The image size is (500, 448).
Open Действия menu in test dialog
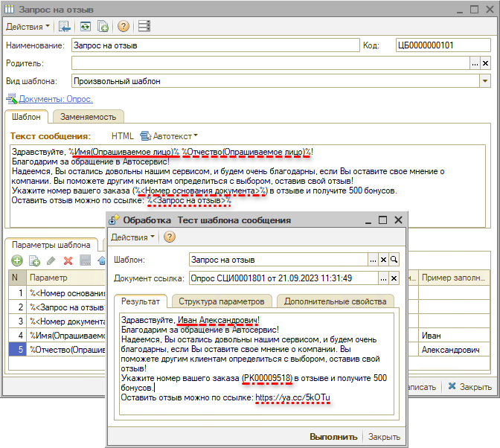point(132,237)
